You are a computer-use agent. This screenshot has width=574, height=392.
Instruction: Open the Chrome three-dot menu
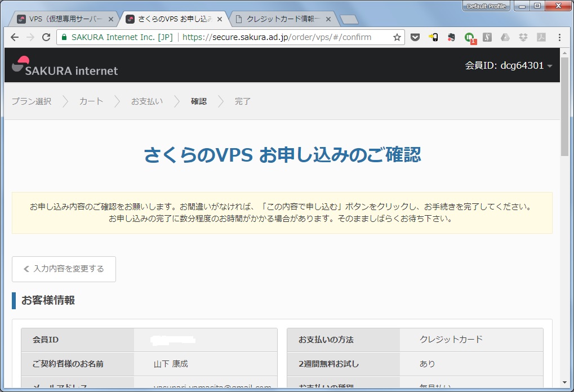click(x=559, y=37)
